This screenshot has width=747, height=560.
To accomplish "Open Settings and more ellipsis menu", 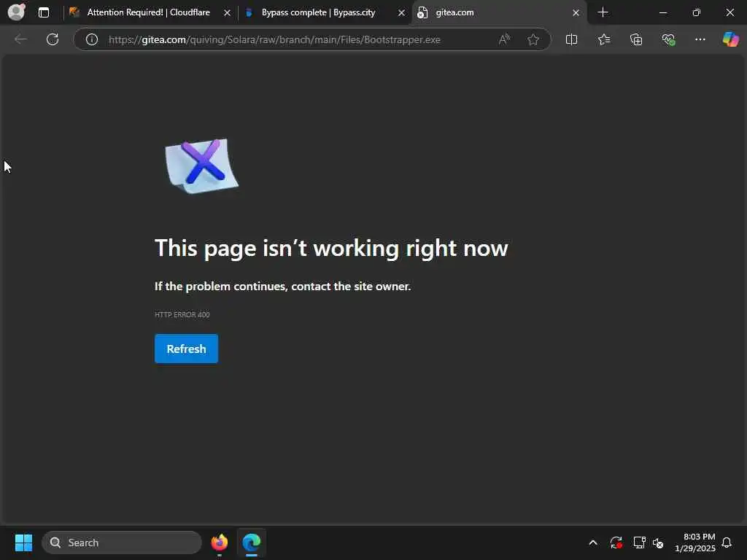I will click(x=700, y=39).
